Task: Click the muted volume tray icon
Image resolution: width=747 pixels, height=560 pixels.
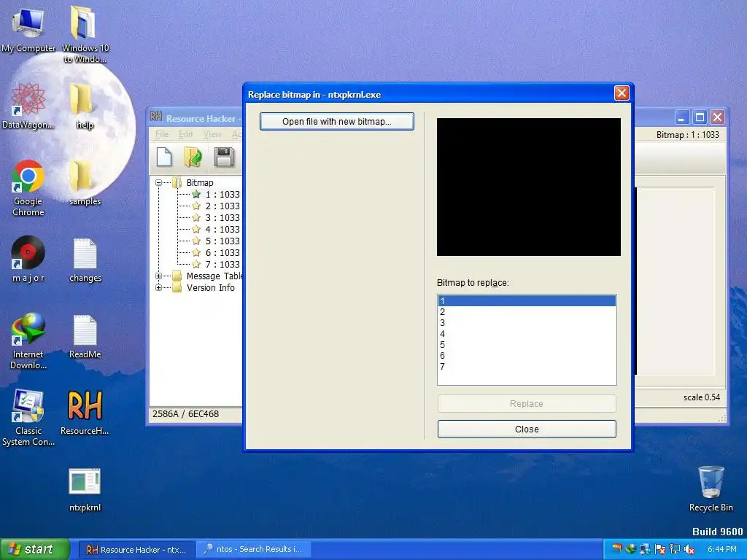Action: pyautogui.click(x=689, y=549)
